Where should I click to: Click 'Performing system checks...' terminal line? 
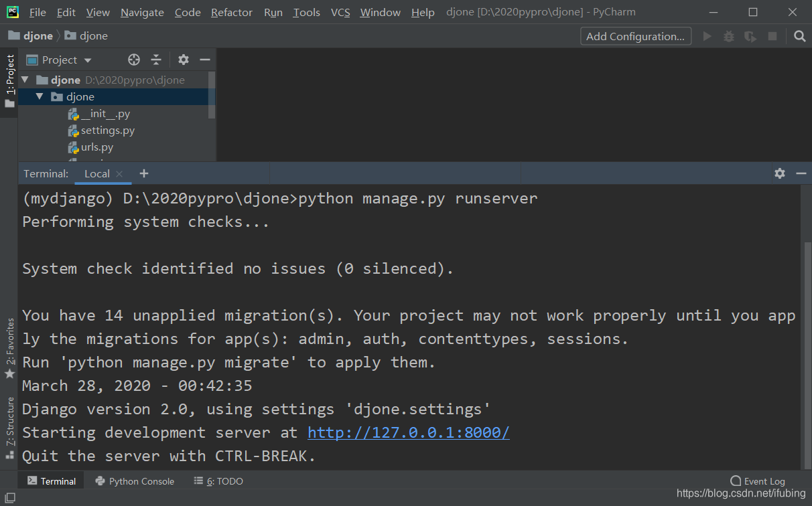click(146, 222)
